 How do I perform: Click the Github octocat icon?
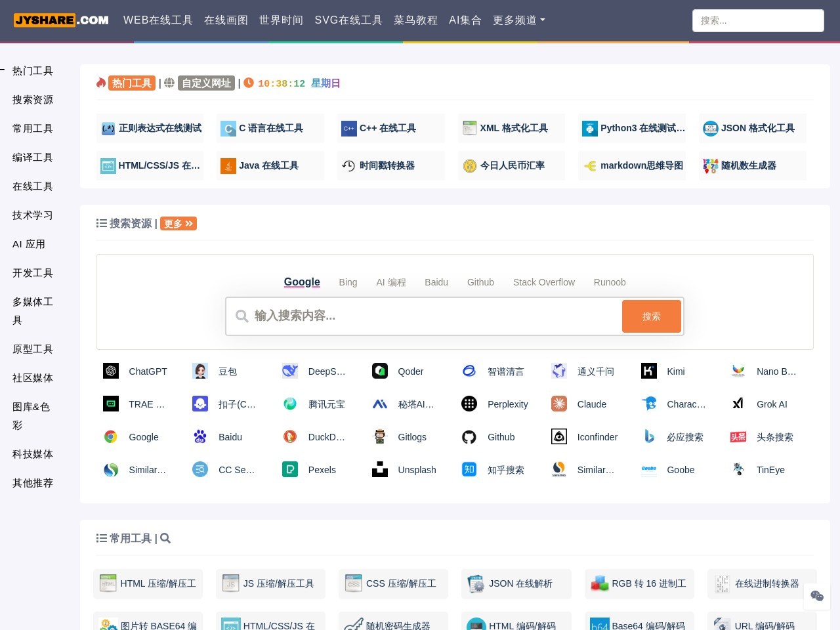tap(469, 437)
